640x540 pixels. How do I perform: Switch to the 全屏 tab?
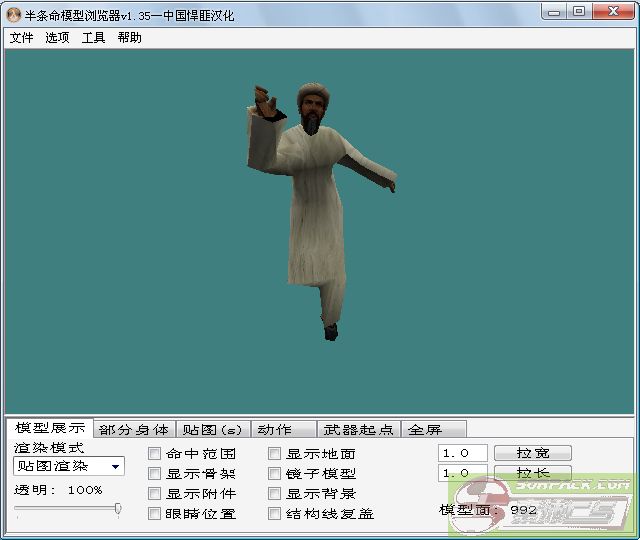(x=425, y=430)
